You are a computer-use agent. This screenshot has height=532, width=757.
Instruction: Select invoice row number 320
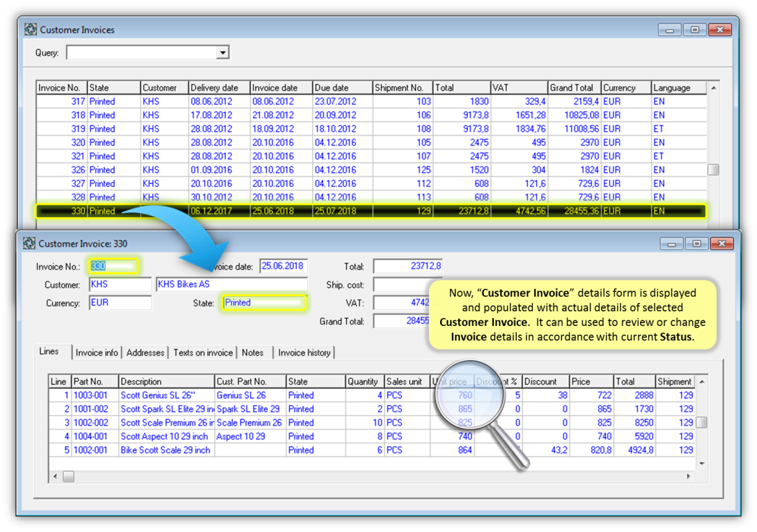(x=371, y=143)
